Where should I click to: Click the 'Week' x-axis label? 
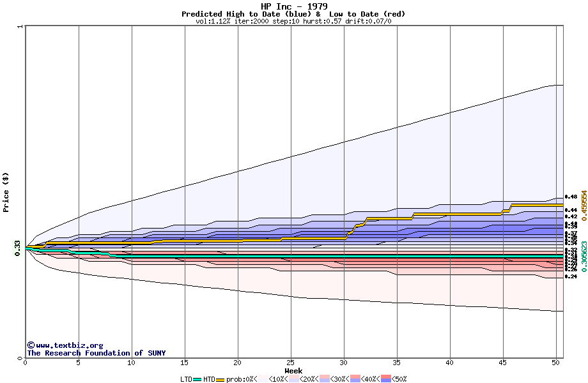(x=293, y=371)
